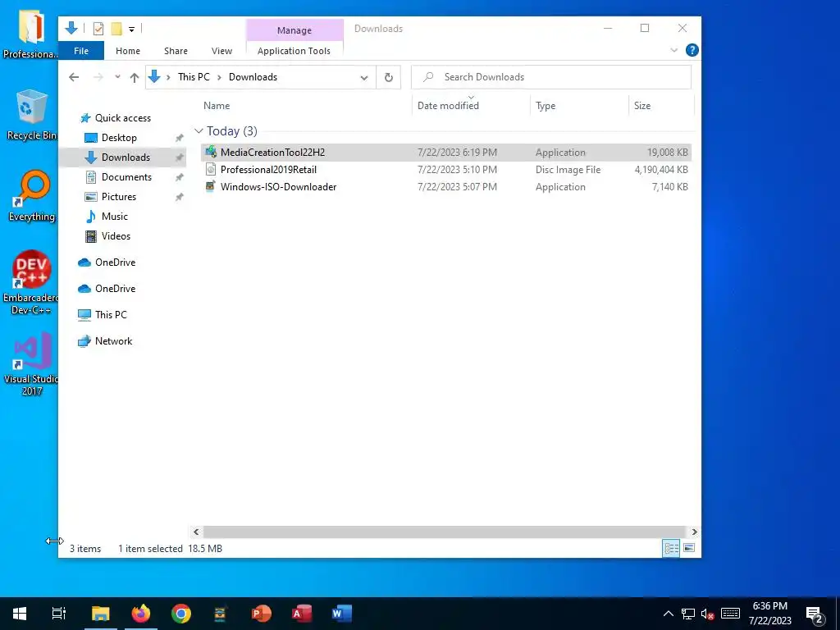
Task: Open Microsoft Word from the taskbar
Action: 341,614
